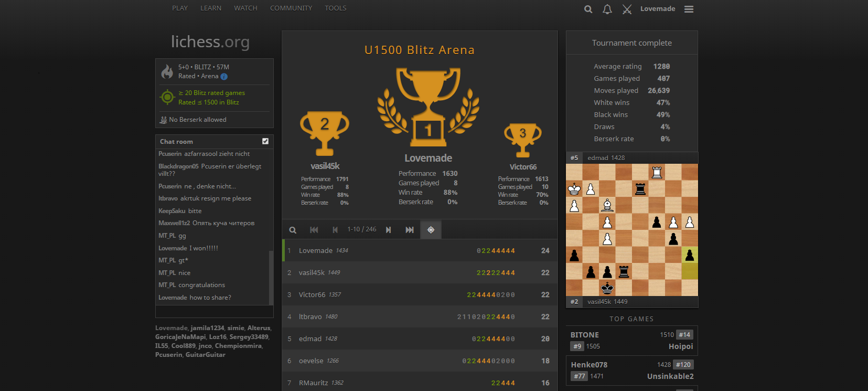The height and width of the screenshot is (391, 868).
Task: Click the third place trophy
Action: [523, 140]
